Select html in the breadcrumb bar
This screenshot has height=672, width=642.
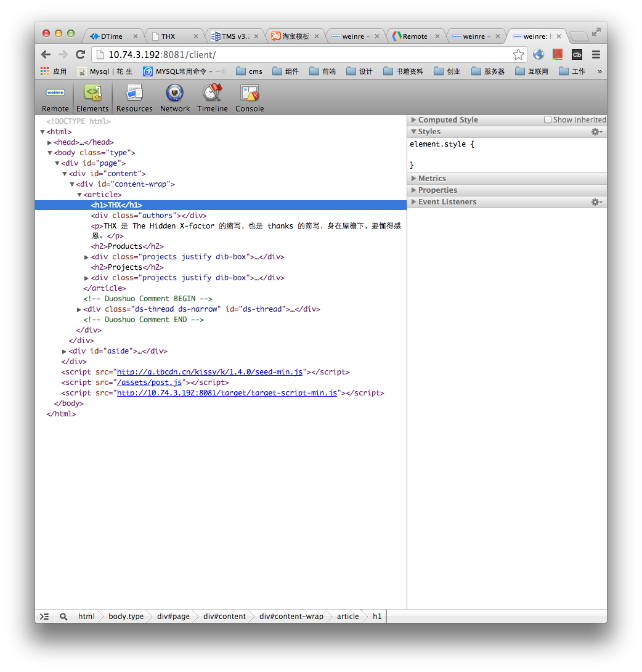point(86,617)
